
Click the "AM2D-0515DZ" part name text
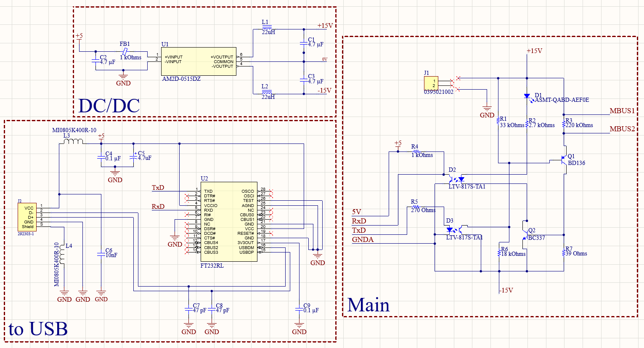pyautogui.click(x=181, y=79)
